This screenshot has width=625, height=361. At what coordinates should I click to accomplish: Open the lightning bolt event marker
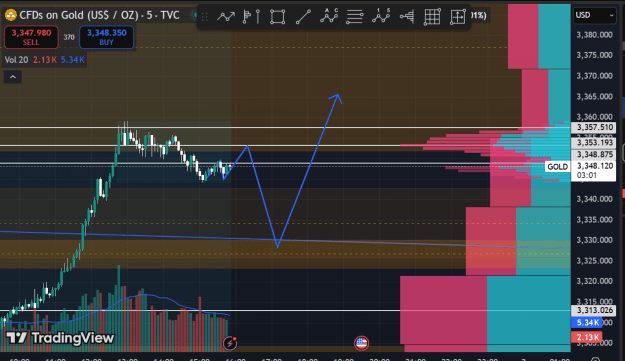coord(230,343)
